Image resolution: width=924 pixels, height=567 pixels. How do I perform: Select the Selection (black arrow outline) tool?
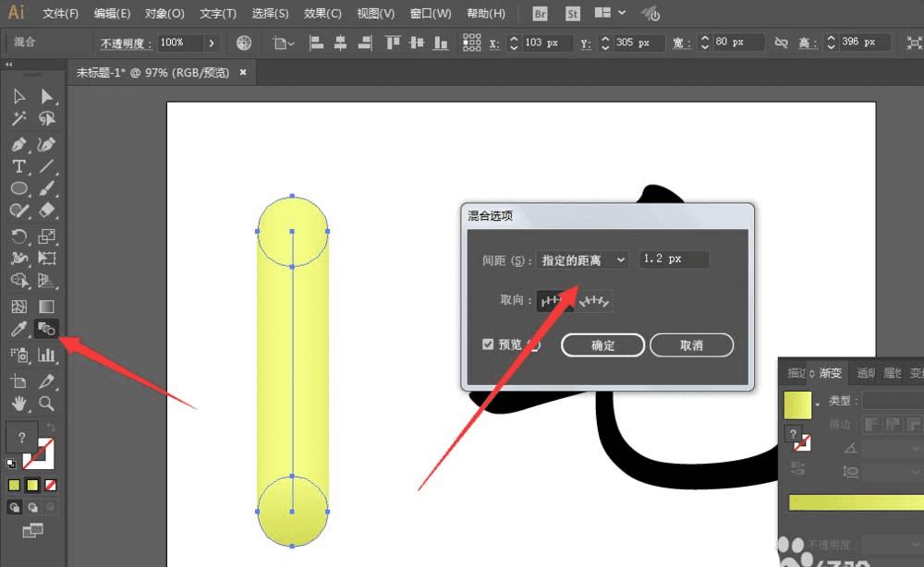[x=18, y=97]
